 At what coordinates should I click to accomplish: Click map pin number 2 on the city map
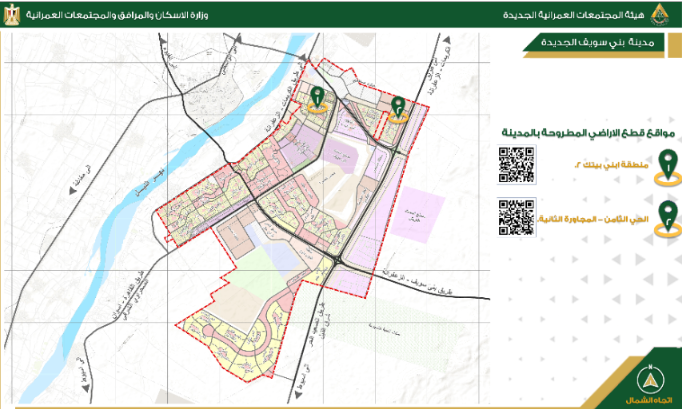398,110
